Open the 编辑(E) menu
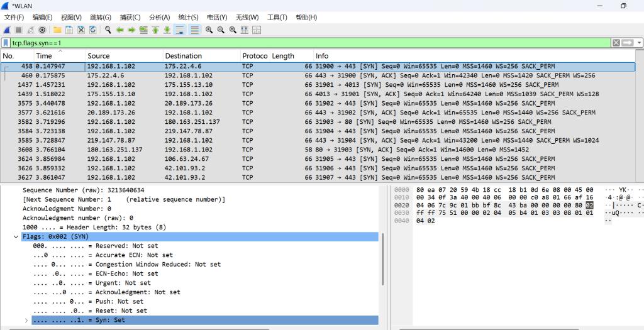This screenshot has height=330, width=644. click(42, 17)
